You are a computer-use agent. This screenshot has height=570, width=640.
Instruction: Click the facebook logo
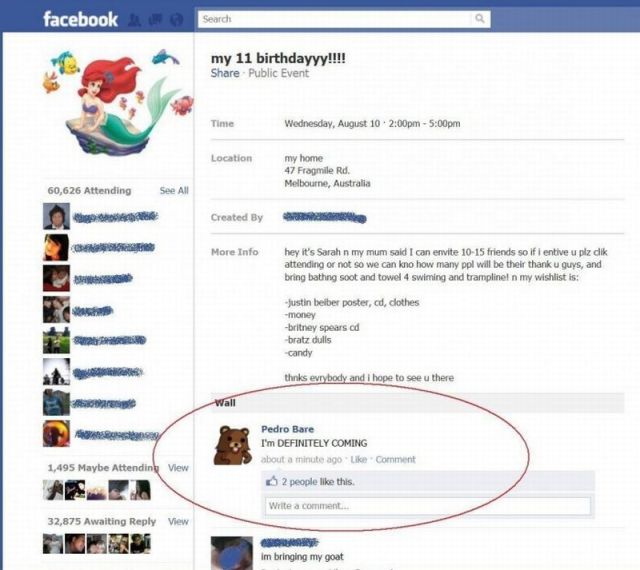[80, 19]
